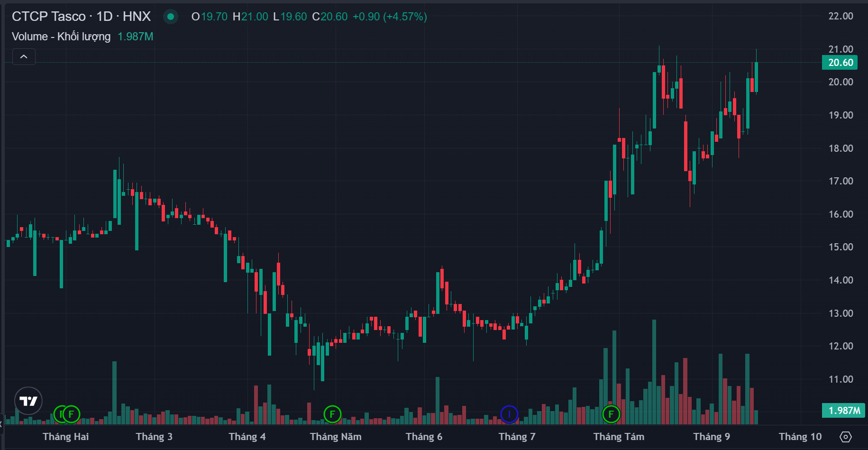Click the Tháng 3 time axis label
868x450 pixels.
click(154, 437)
